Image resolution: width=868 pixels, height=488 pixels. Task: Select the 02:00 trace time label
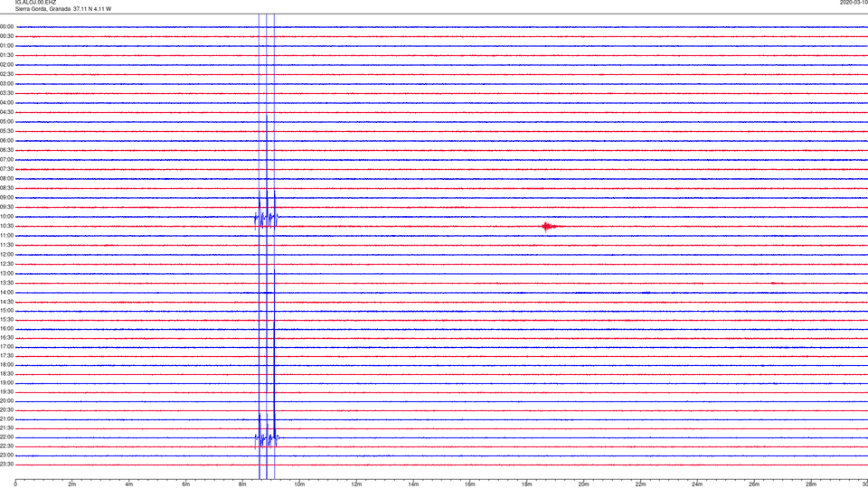click(x=6, y=65)
